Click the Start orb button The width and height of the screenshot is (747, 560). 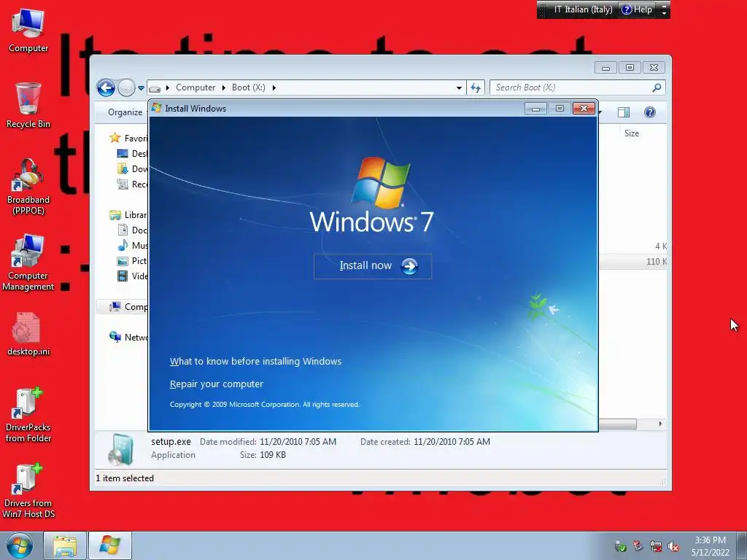click(x=20, y=545)
